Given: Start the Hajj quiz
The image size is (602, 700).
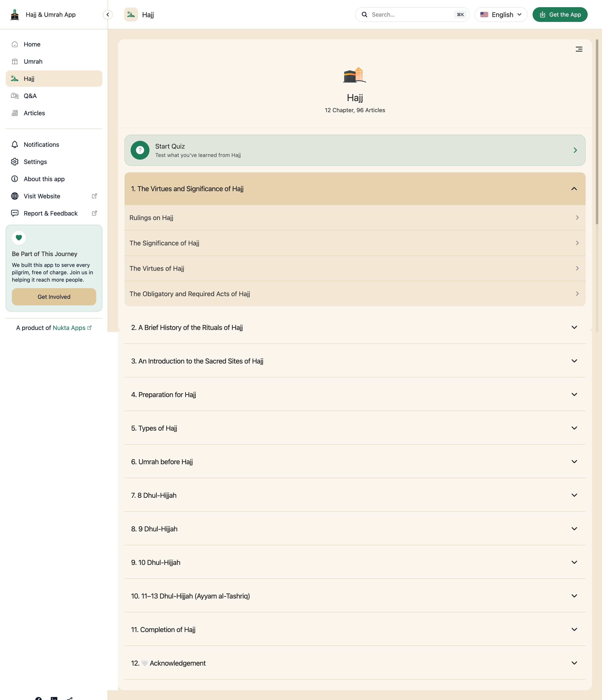Looking at the screenshot, I should point(355,150).
